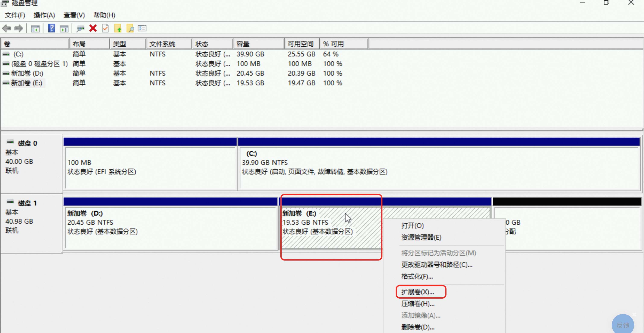Click the 反馈 feedback bubble button

(x=623, y=325)
